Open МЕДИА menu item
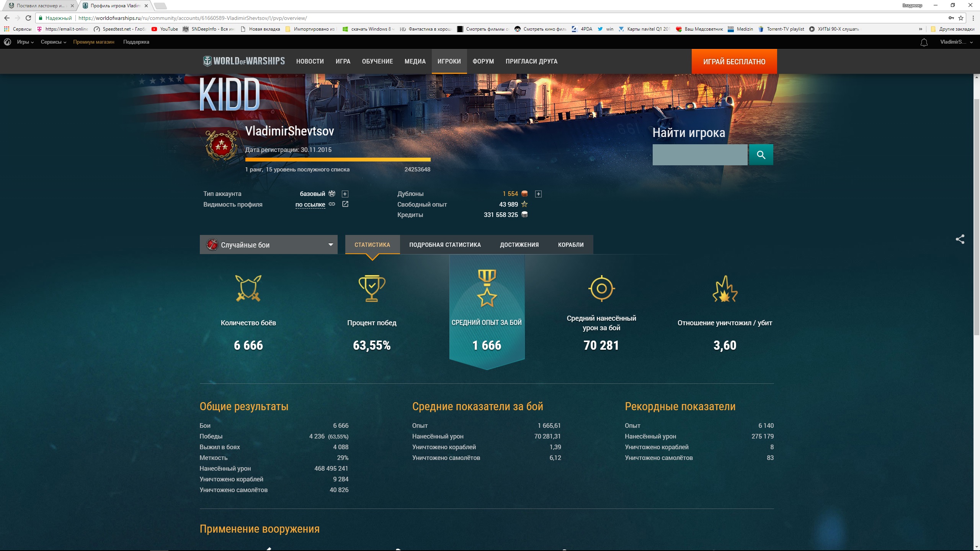The width and height of the screenshot is (980, 551). 415,61
